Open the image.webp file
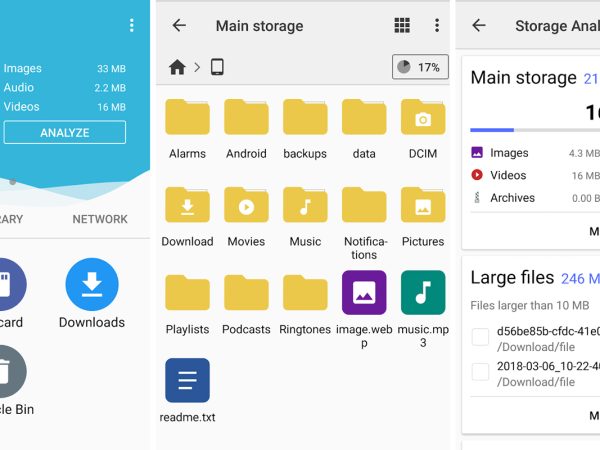Viewport: 600px width, 450px height. [364, 293]
